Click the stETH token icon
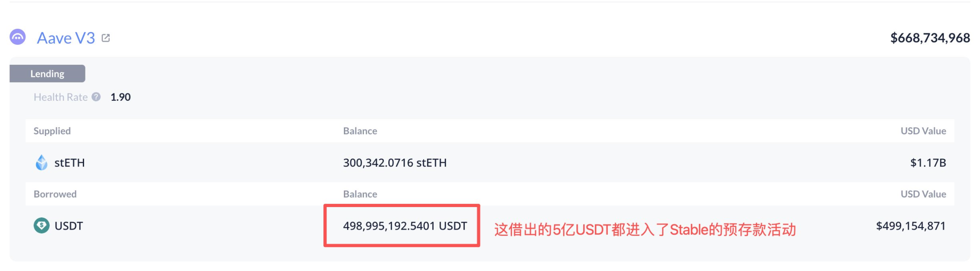 41,163
